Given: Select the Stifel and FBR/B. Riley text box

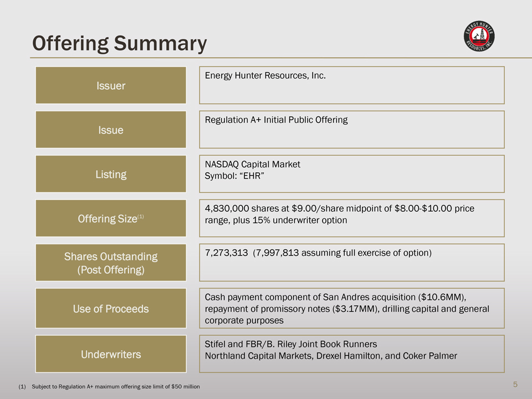Looking at the screenshot, I should 351,354.
